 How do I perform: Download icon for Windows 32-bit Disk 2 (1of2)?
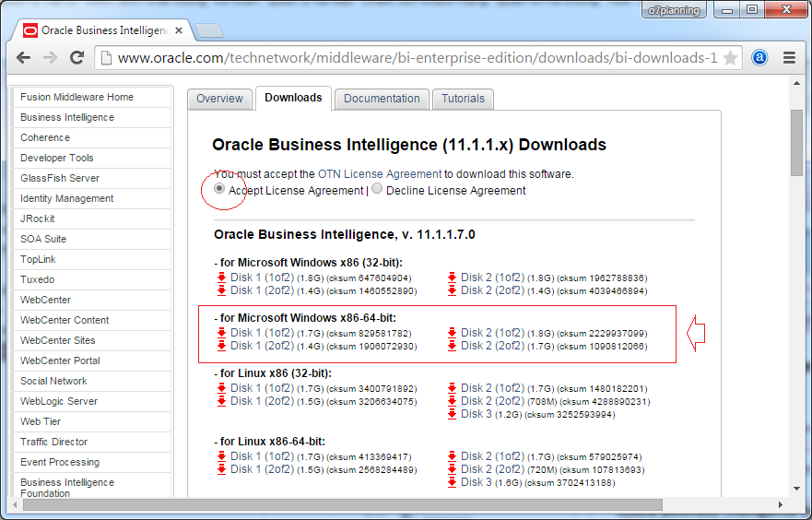[x=453, y=278]
